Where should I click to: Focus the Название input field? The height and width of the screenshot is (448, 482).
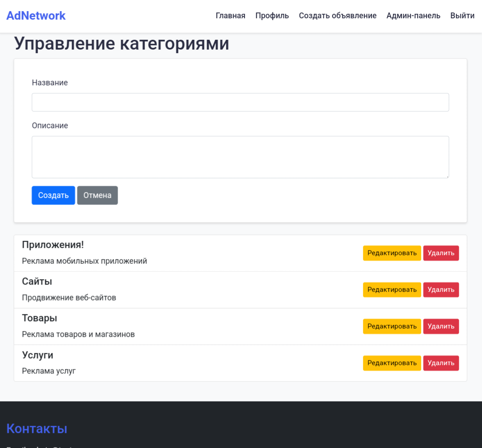coord(240,102)
